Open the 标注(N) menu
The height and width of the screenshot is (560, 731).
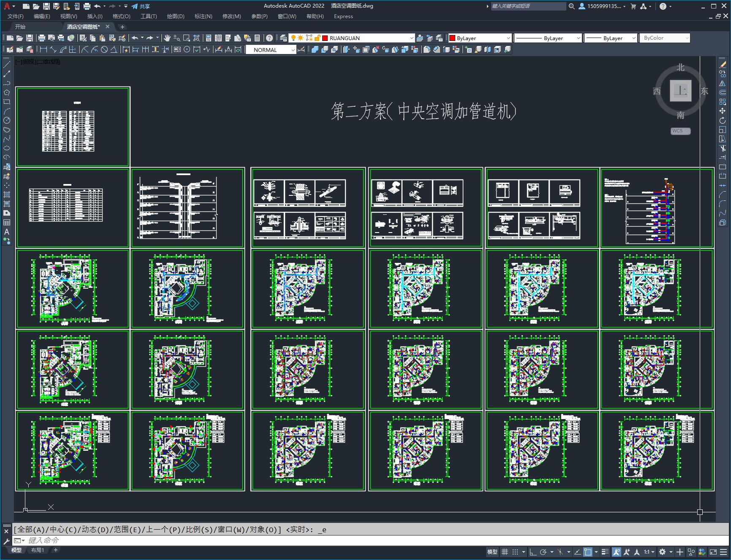[203, 16]
